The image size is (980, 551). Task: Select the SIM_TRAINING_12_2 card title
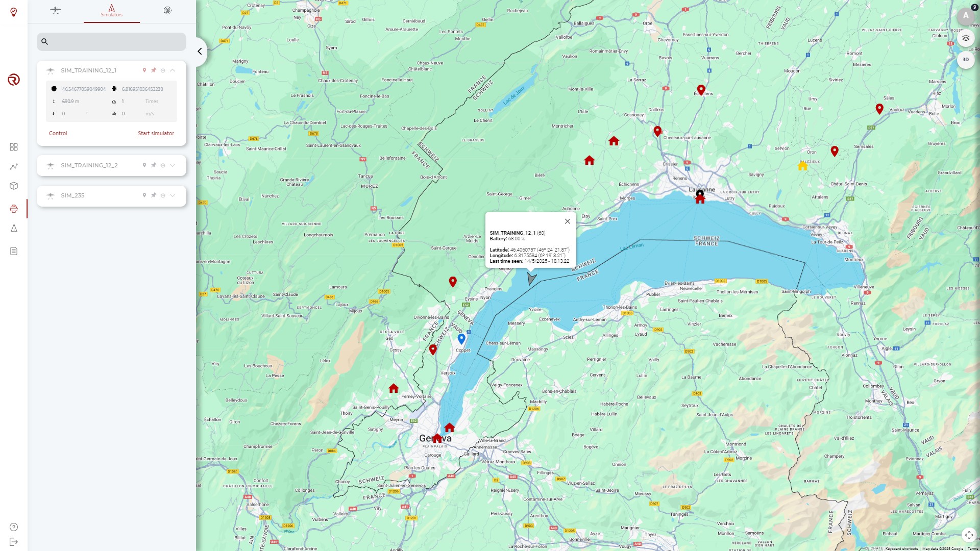(x=89, y=165)
